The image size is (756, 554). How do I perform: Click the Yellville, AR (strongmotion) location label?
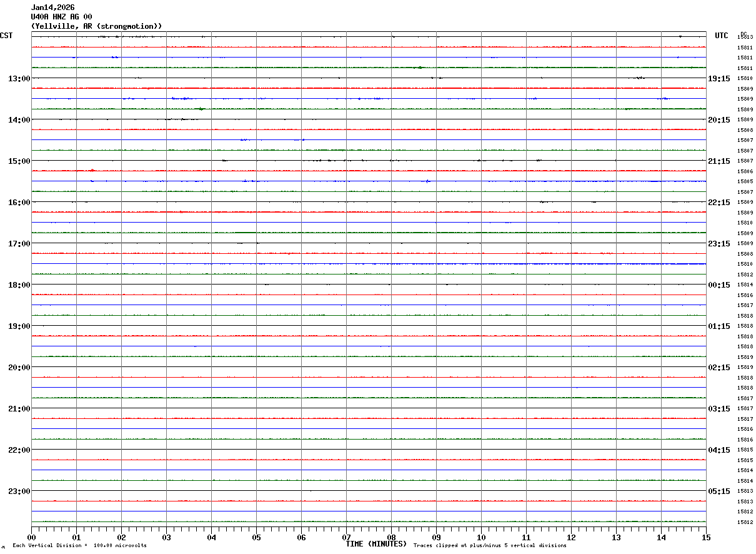(x=97, y=26)
